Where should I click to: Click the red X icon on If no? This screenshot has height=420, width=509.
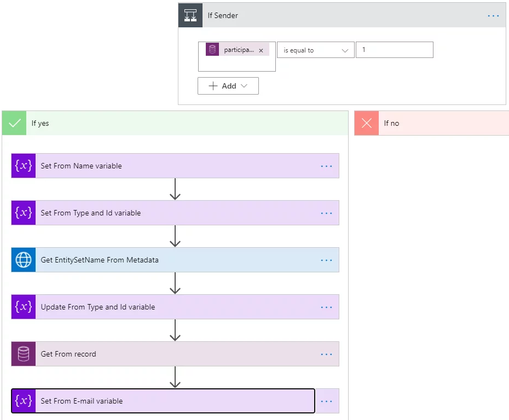(x=367, y=123)
